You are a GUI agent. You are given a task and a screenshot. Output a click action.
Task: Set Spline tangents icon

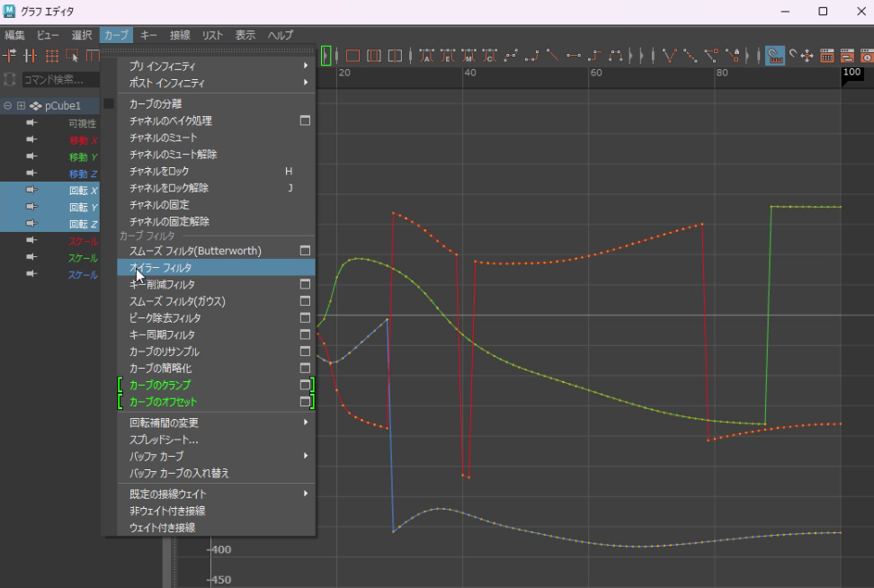click(x=511, y=55)
